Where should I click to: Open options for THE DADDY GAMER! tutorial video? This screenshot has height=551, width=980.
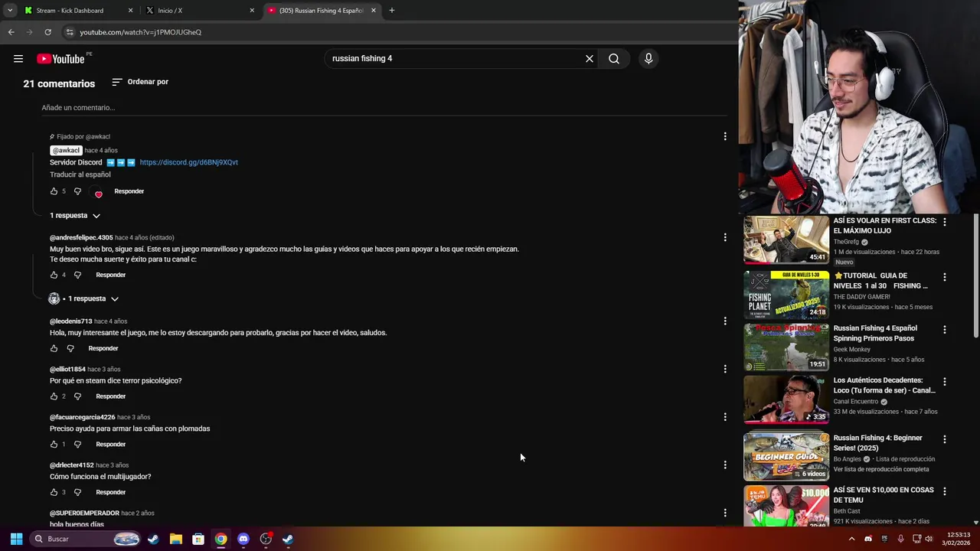944,277
